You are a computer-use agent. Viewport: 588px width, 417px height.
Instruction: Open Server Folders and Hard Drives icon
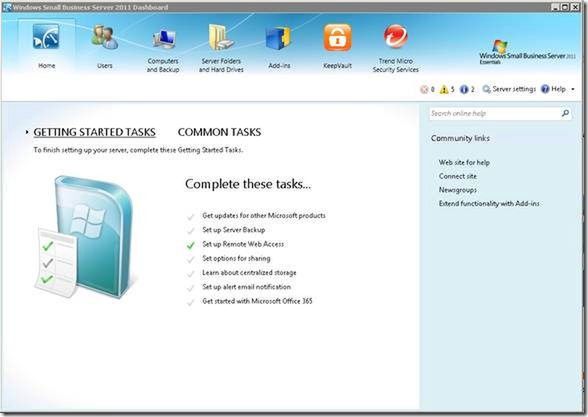221,37
